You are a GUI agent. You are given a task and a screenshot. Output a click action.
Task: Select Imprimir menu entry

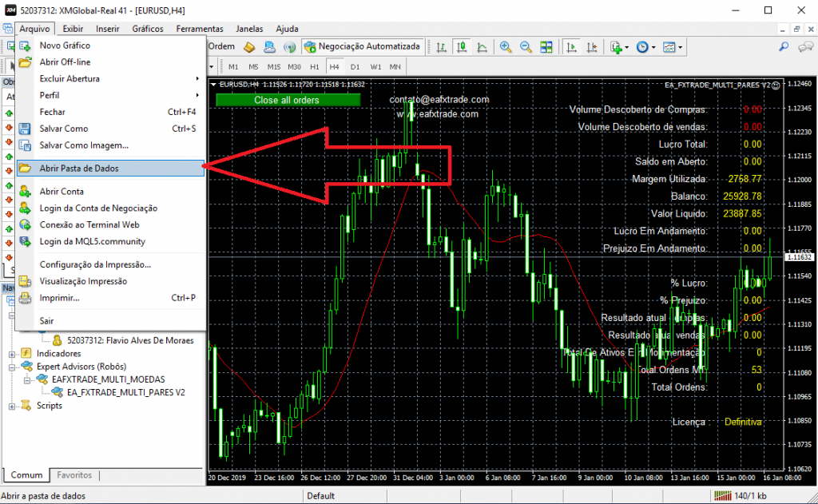110,298
